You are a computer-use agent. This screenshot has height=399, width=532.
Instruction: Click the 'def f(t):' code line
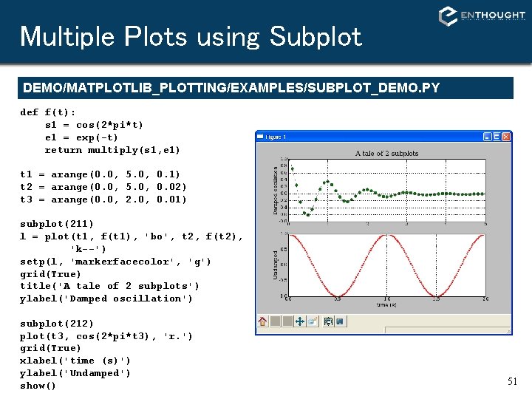47,112
